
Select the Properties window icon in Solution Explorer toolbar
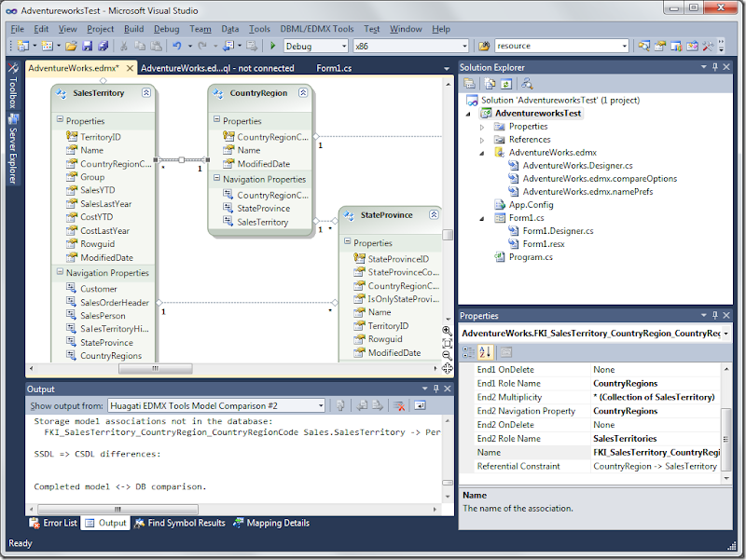[467, 84]
